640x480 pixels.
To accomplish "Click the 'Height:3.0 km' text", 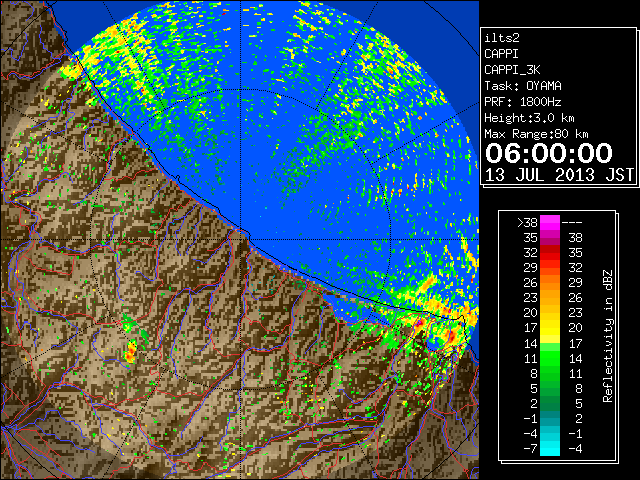I will tap(529, 118).
